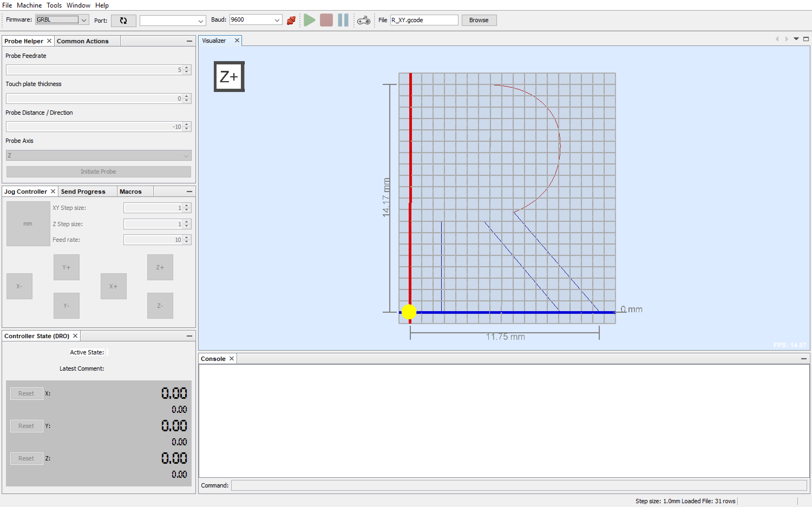Switch to Common Actions tab
This screenshot has width=812, height=507.
click(83, 41)
